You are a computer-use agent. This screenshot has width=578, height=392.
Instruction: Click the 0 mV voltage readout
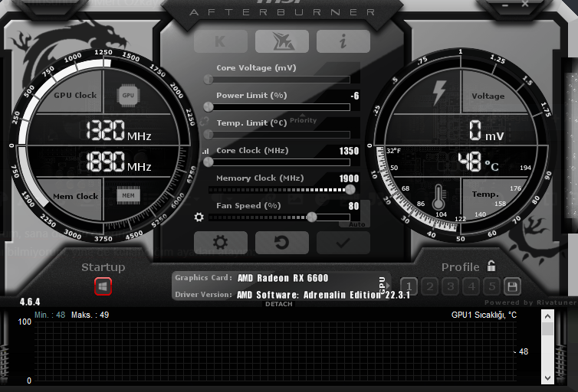click(x=486, y=131)
